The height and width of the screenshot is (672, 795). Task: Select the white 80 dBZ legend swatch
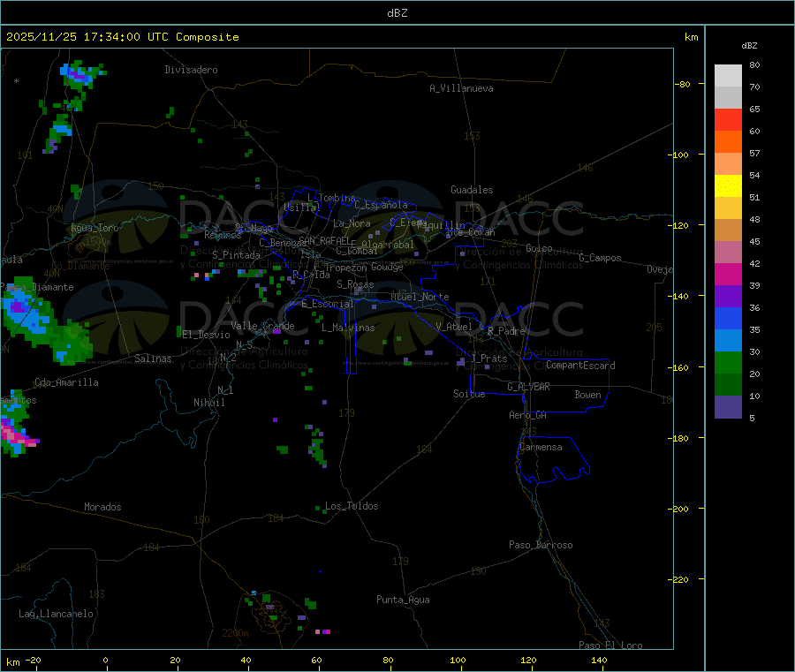tap(728, 76)
